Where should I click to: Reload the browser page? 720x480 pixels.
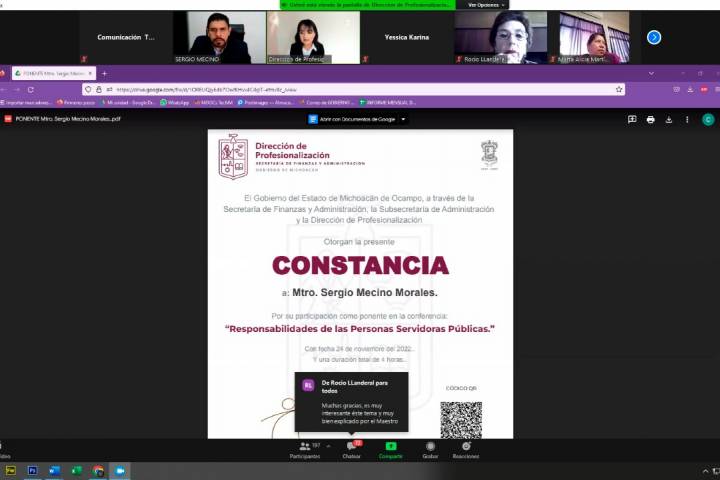(31, 89)
